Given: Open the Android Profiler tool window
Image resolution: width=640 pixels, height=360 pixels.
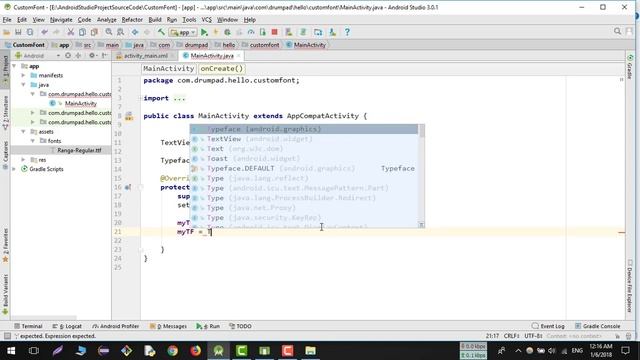Looking at the screenshot, I should (x=116, y=326).
